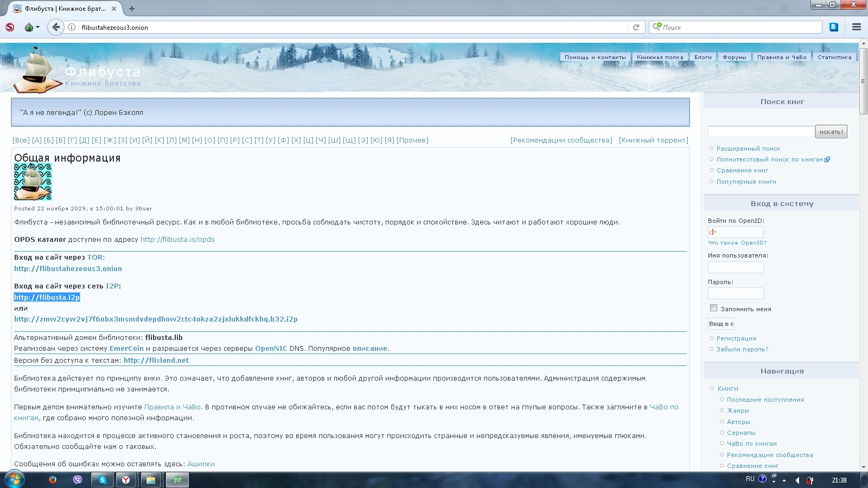868x488 pixels.
Task: Reload the current page
Action: pos(636,27)
